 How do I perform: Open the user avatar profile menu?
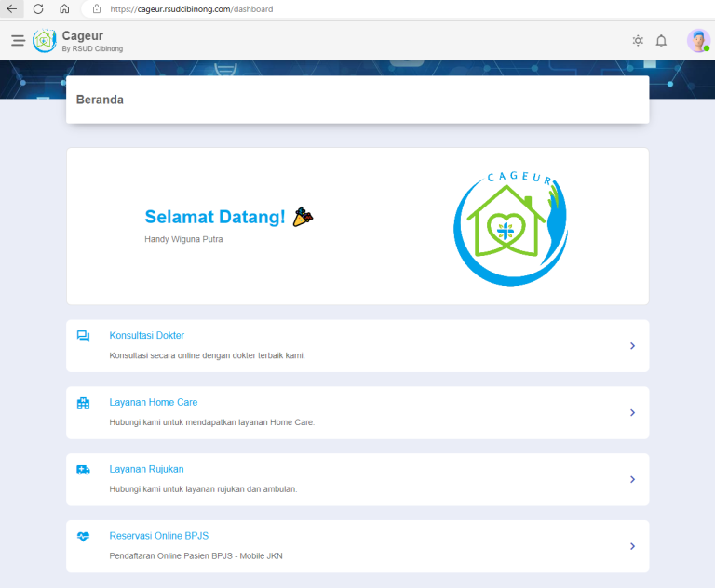[698, 41]
